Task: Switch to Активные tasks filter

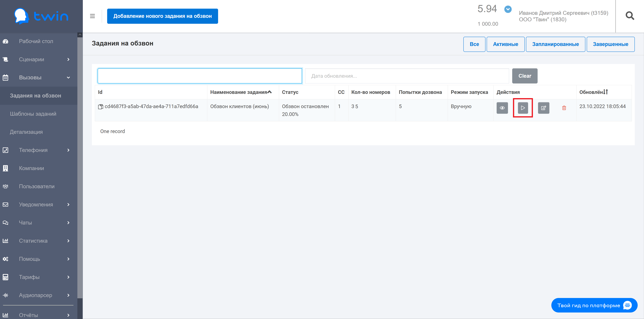Action: [505, 44]
